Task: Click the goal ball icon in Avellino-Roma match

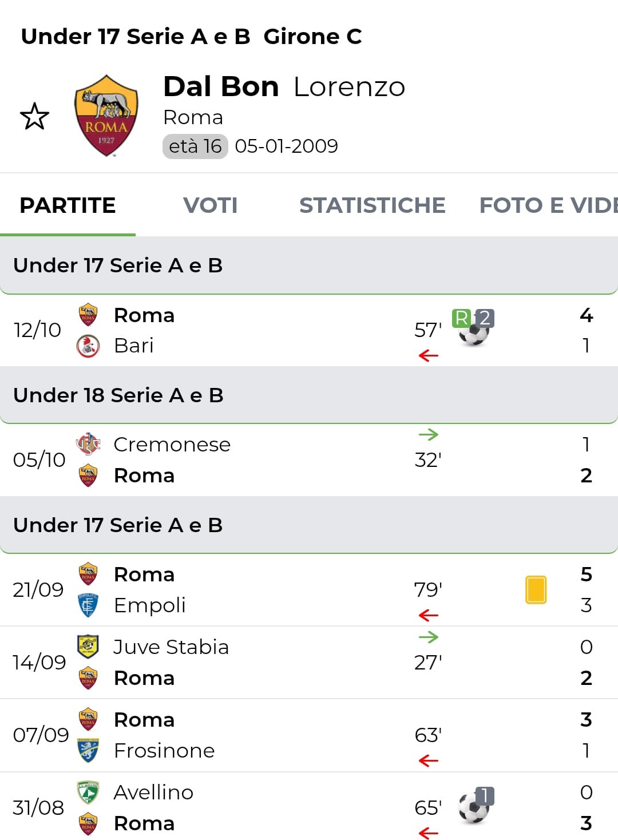Action: point(474,807)
